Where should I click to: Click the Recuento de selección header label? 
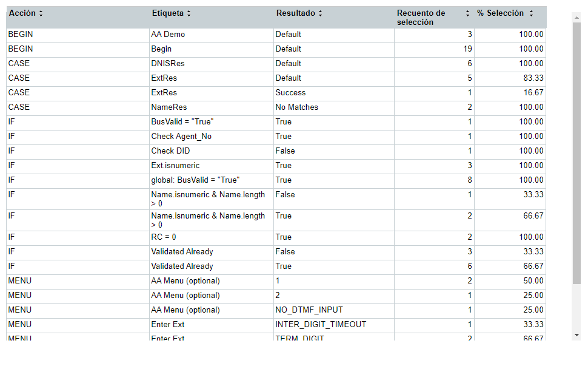(421, 18)
